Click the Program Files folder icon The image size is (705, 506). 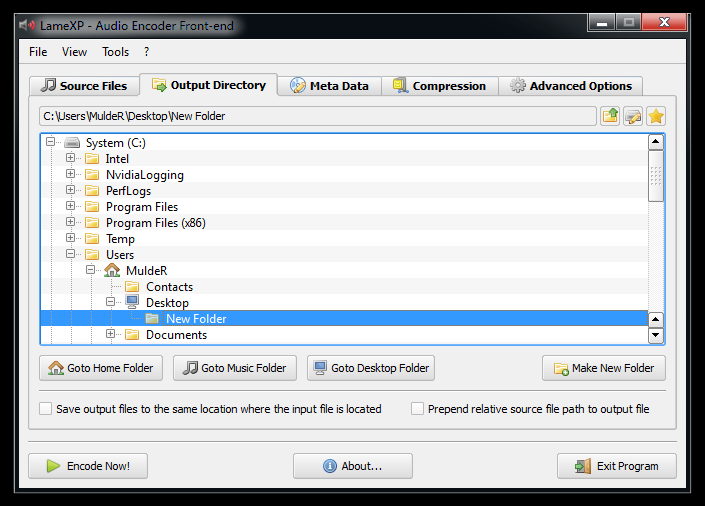92,207
